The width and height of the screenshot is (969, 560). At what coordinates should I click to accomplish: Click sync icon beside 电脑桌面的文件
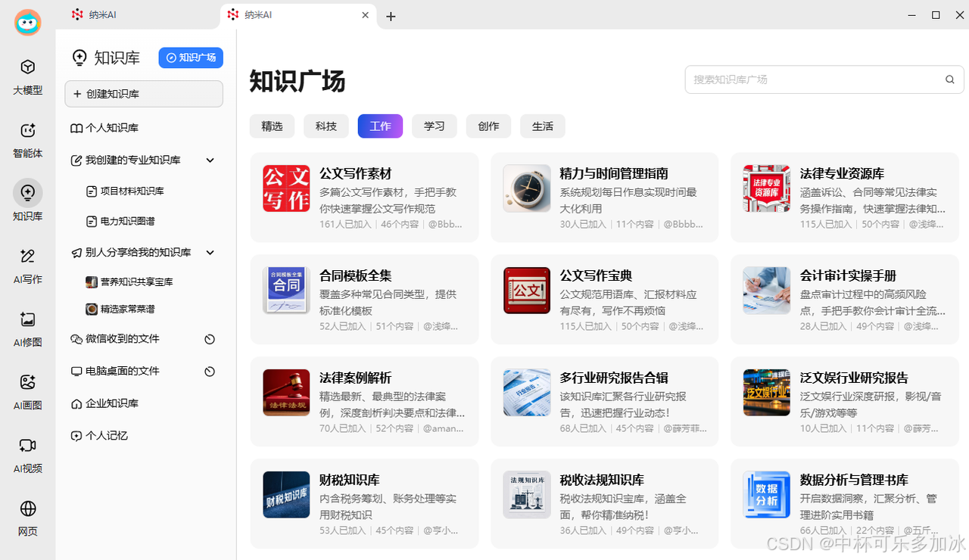(x=210, y=372)
